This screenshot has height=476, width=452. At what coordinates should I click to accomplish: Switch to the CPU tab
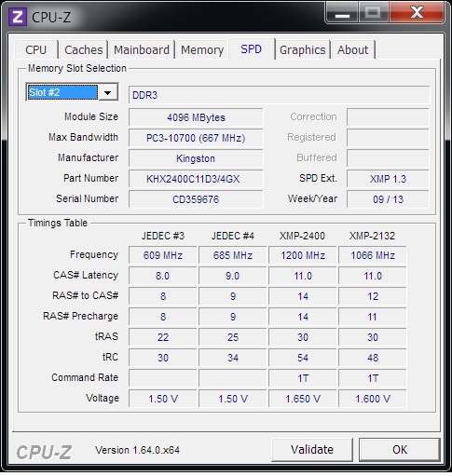coord(36,49)
